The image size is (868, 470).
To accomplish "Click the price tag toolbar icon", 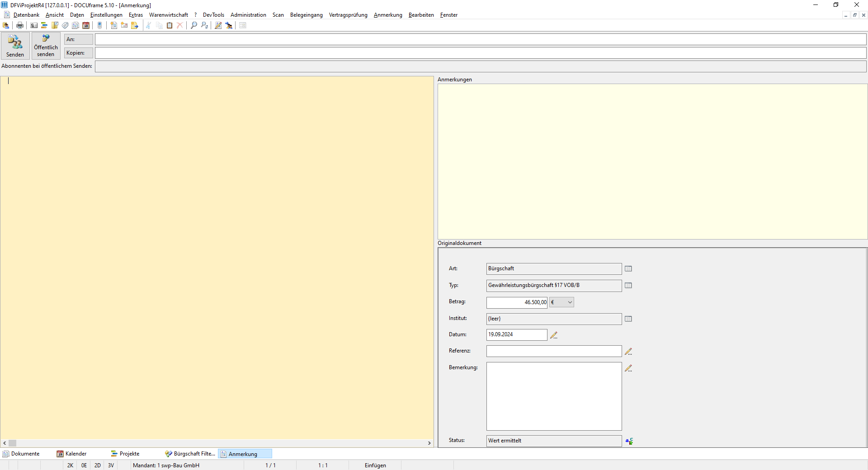I will (x=65, y=25).
